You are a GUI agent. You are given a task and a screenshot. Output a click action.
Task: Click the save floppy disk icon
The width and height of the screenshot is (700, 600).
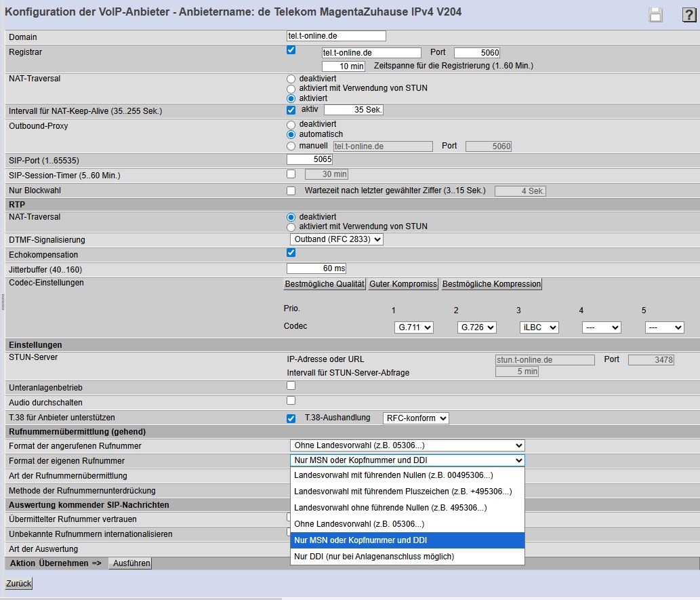655,15
